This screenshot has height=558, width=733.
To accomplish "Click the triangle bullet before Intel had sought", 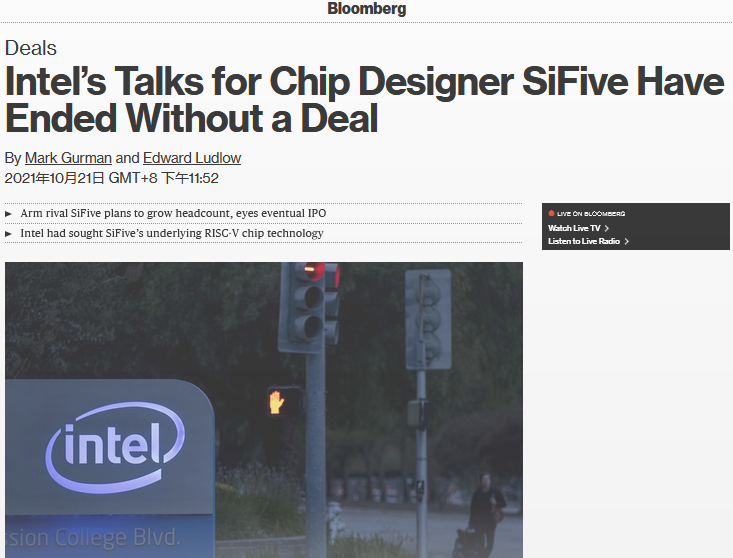I will pyautogui.click(x=8, y=234).
